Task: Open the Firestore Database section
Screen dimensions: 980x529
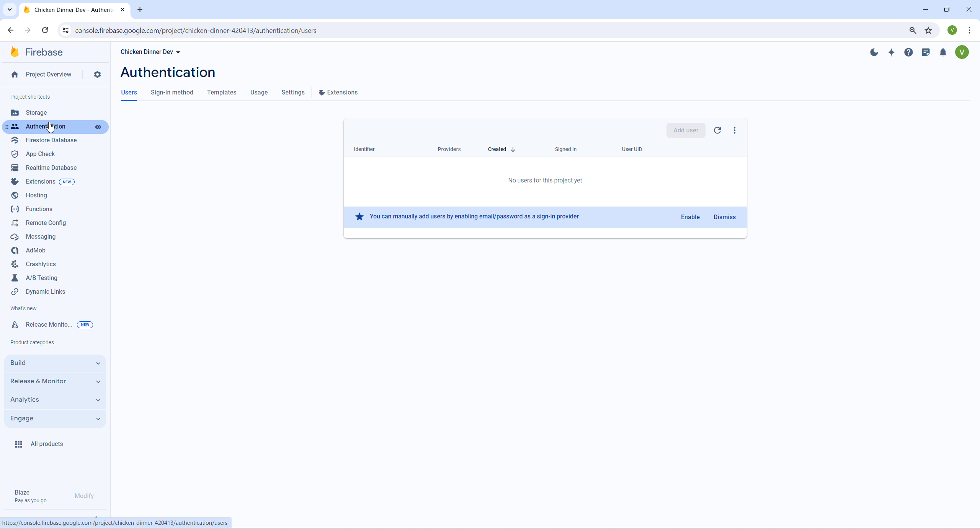Action: click(x=51, y=140)
